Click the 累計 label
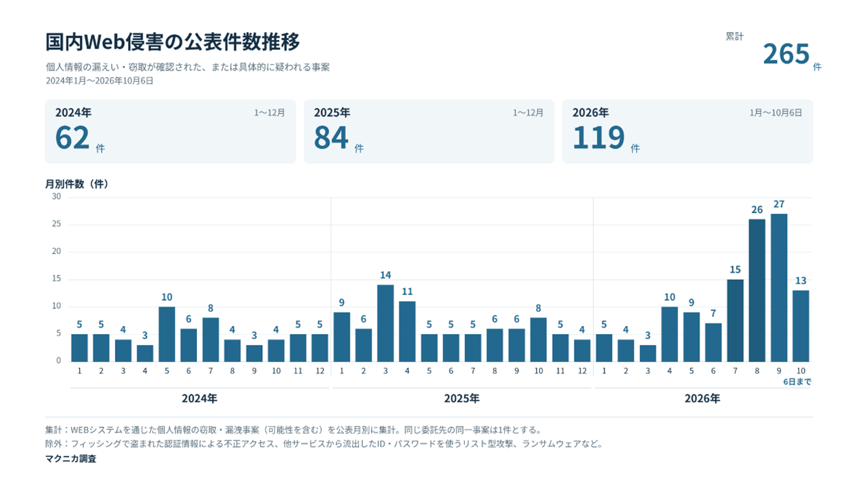Viewport: 868px width, 488px height. [735, 36]
